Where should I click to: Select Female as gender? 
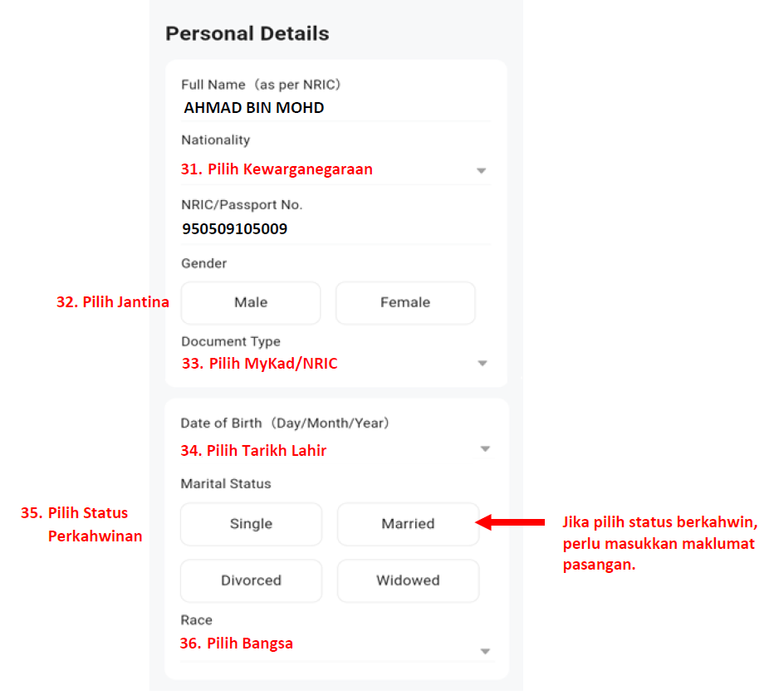405,302
